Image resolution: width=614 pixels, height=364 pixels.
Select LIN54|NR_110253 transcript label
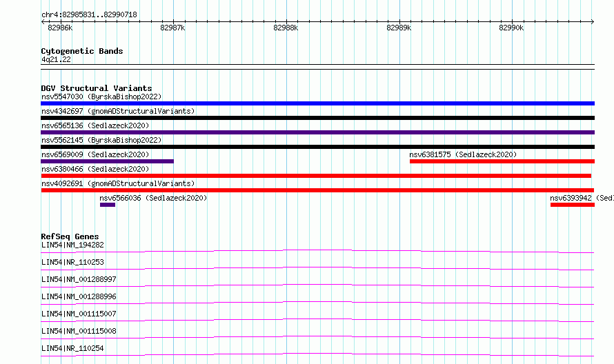[72, 262]
